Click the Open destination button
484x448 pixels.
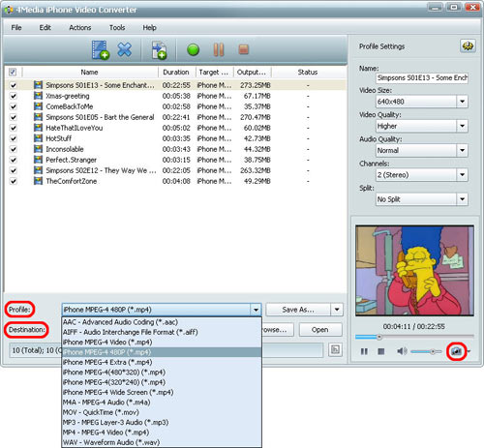click(320, 330)
